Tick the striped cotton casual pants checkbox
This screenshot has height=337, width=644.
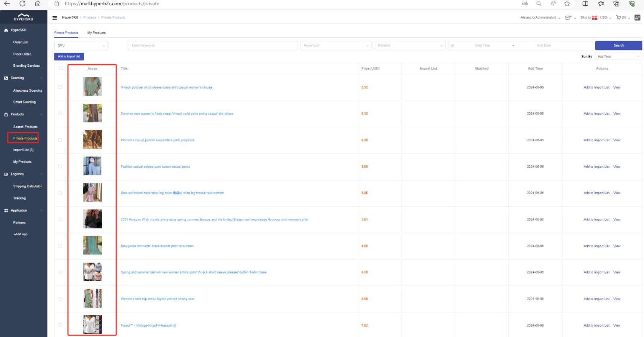click(60, 166)
